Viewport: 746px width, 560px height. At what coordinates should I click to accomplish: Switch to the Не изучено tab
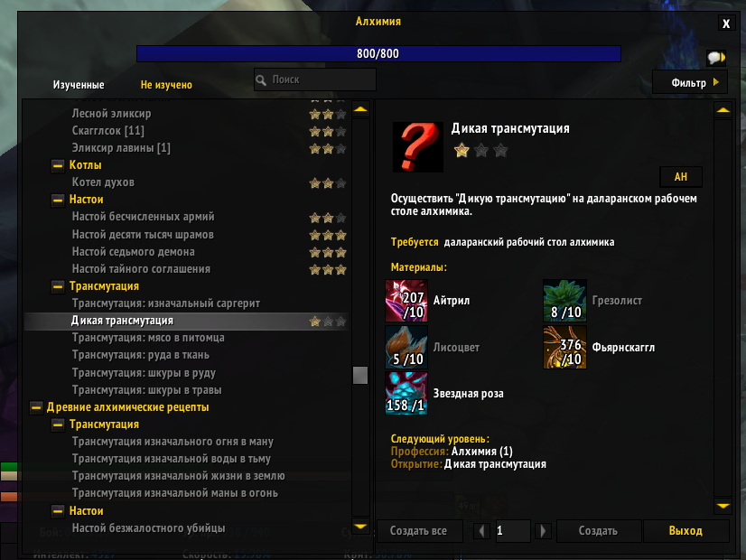(x=166, y=85)
